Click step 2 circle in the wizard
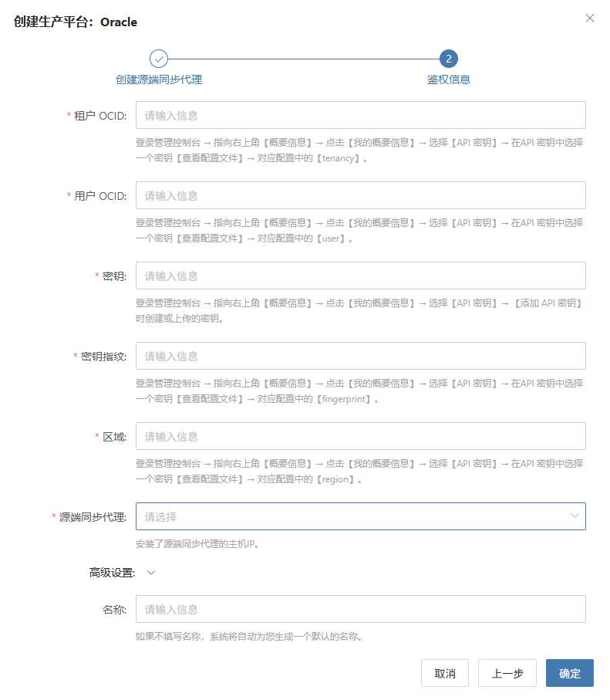 (449, 59)
